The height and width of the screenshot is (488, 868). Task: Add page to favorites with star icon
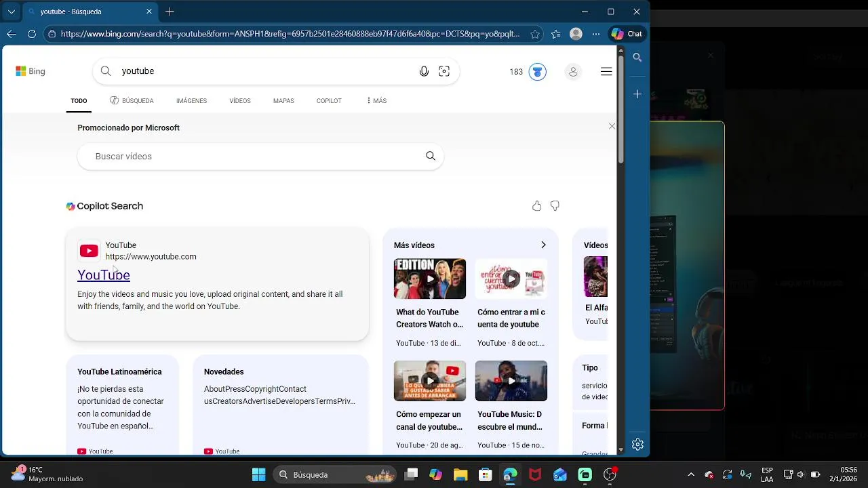click(x=535, y=34)
